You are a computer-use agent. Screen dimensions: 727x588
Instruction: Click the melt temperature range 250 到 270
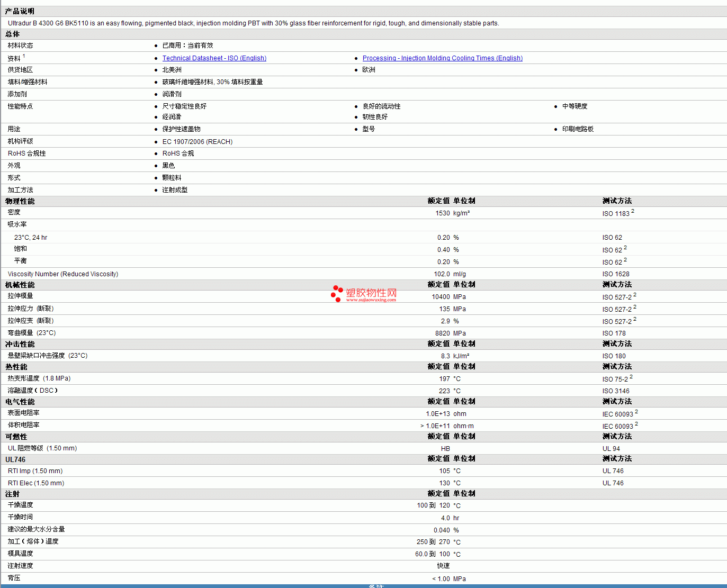point(433,542)
